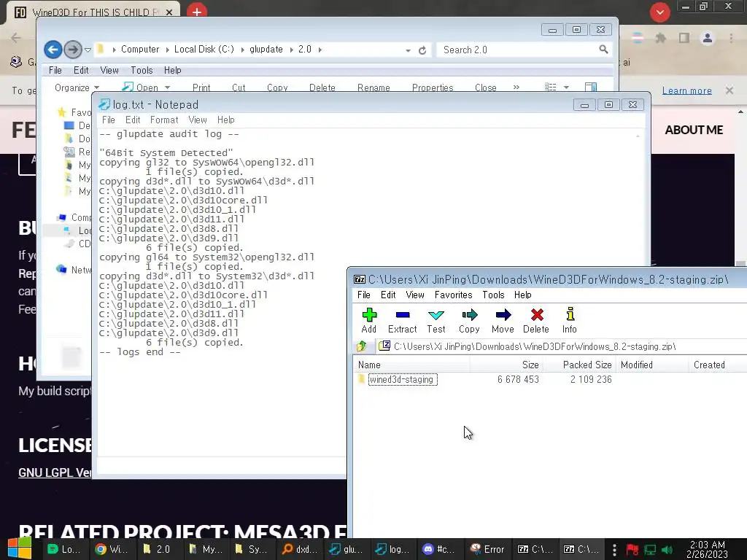The height and width of the screenshot is (560, 747).
Task: Switch to the Error taskbar item
Action: [487, 549]
